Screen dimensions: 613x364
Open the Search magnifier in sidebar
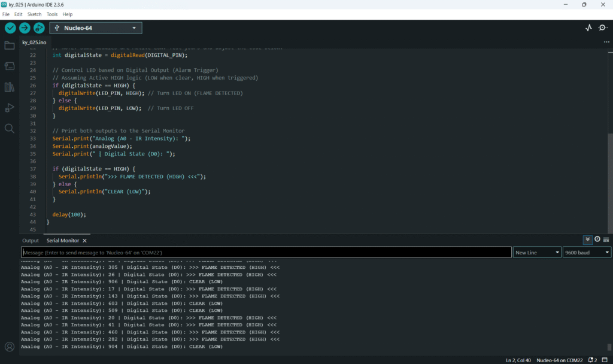pos(10,128)
